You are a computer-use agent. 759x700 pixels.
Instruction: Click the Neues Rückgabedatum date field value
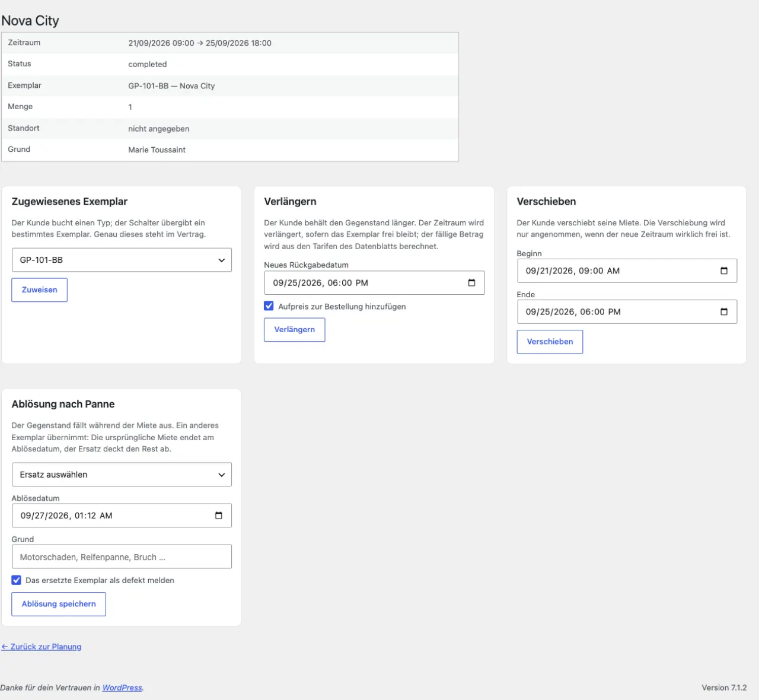(320, 283)
